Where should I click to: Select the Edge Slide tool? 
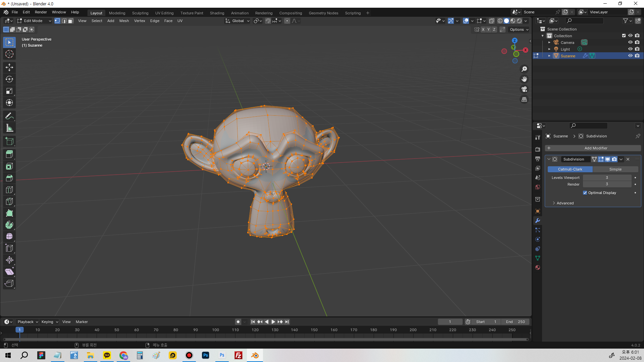pyautogui.click(x=9, y=248)
